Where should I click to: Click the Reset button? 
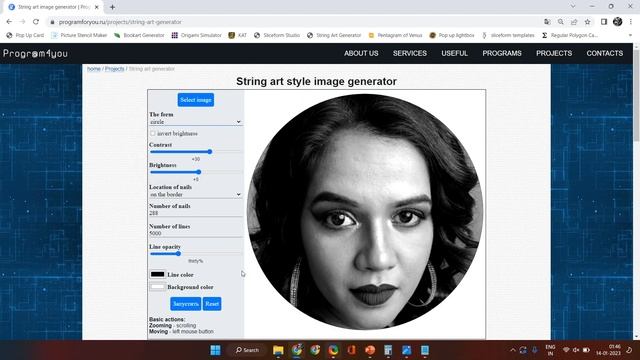coord(212,304)
